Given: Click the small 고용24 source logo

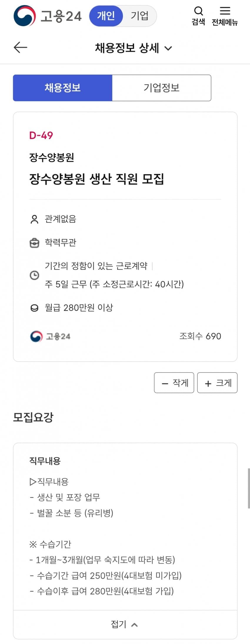Looking at the screenshot, I should point(50,336).
